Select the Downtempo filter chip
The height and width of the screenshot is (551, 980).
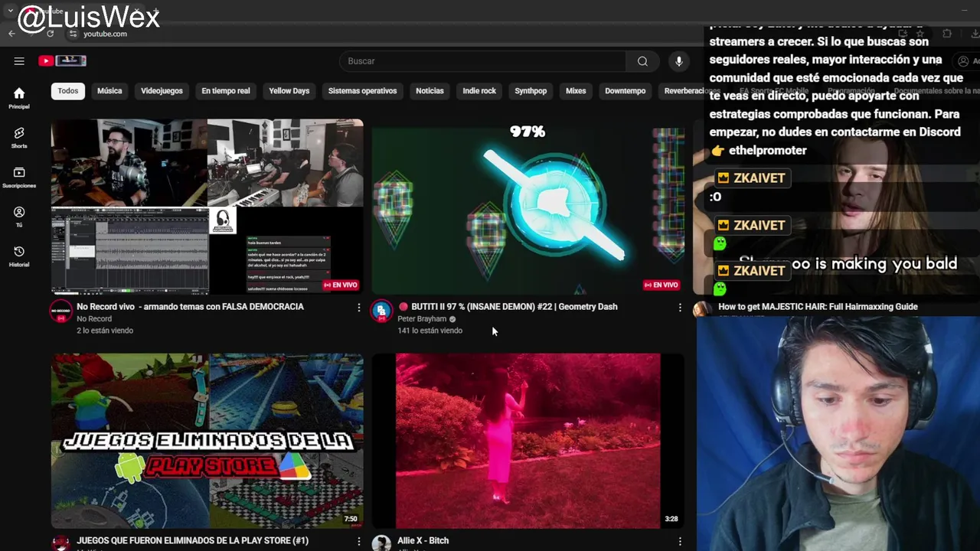coord(625,91)
